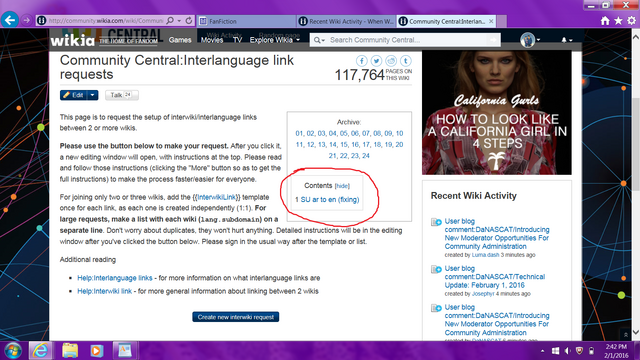Share page on Facebook icon
Viewport: 640px width, 360px height.
tap(362, 61)
